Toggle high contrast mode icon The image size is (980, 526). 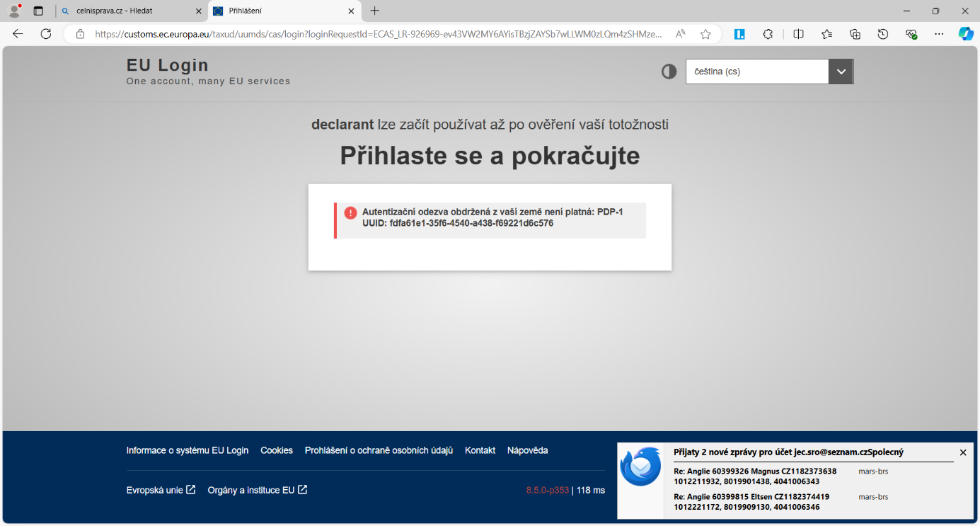click(669, 72)
